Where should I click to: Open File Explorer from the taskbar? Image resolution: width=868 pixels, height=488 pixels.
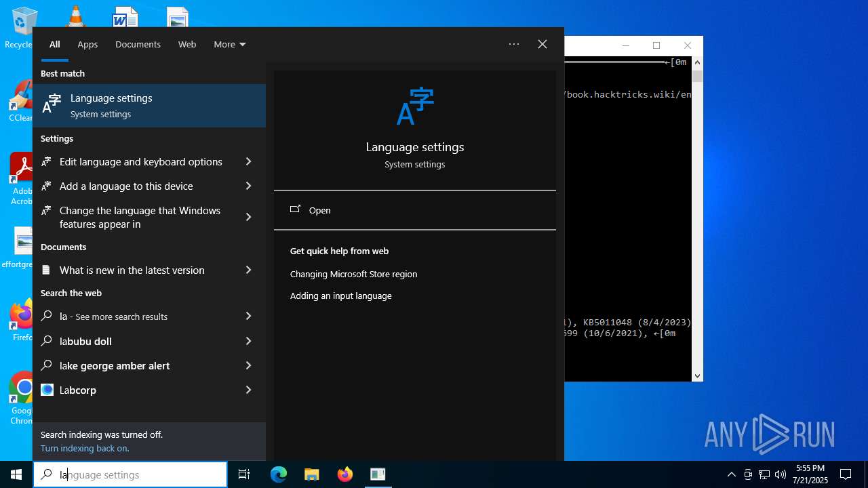point(312,474)
